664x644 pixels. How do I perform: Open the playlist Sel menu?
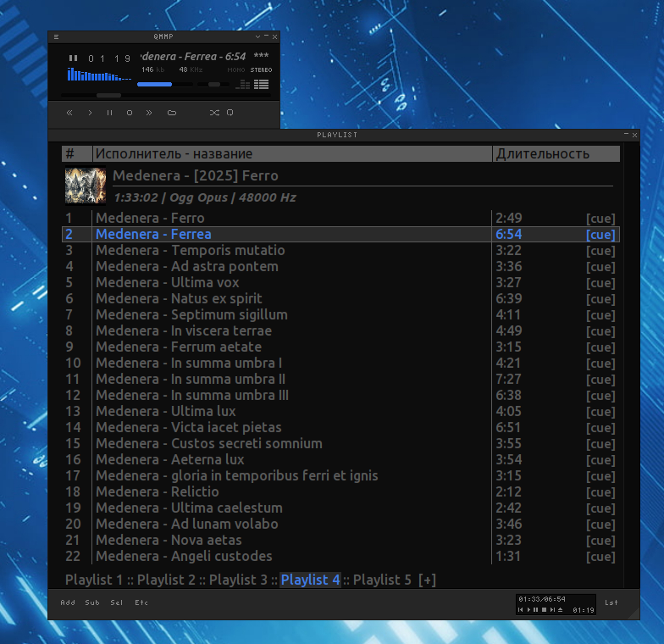pos(117,602)
